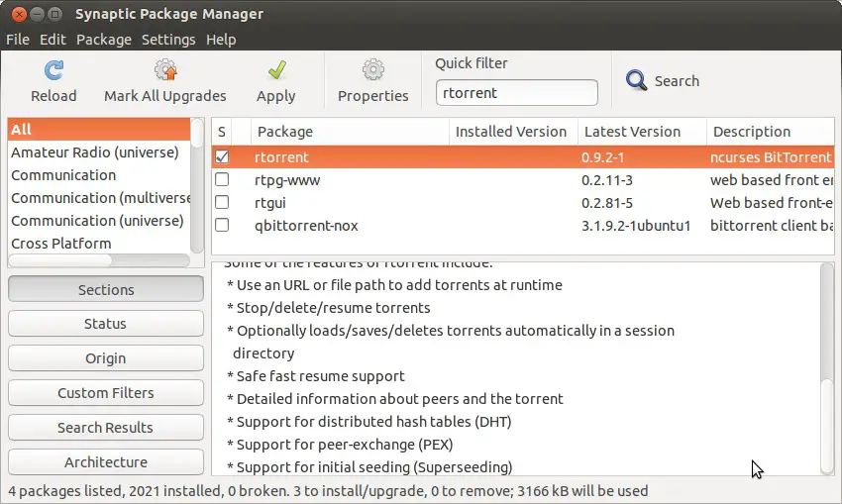
Task: Open the Help menu
Action: [221, 40]
